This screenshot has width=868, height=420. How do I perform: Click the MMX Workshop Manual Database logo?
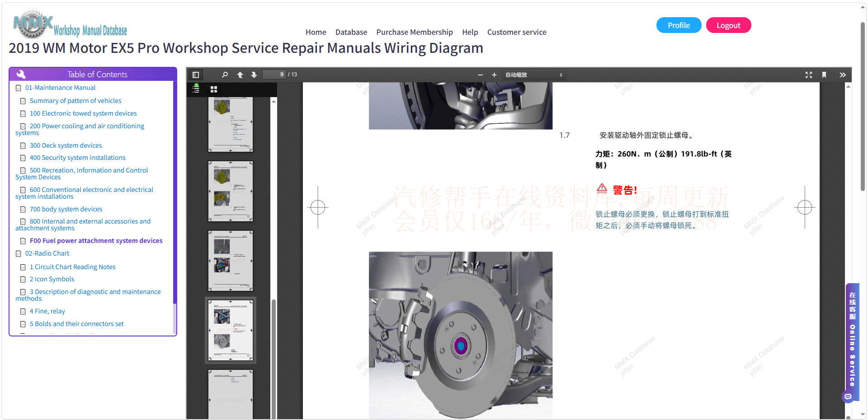pyautogui.click(x=71, y=24)
